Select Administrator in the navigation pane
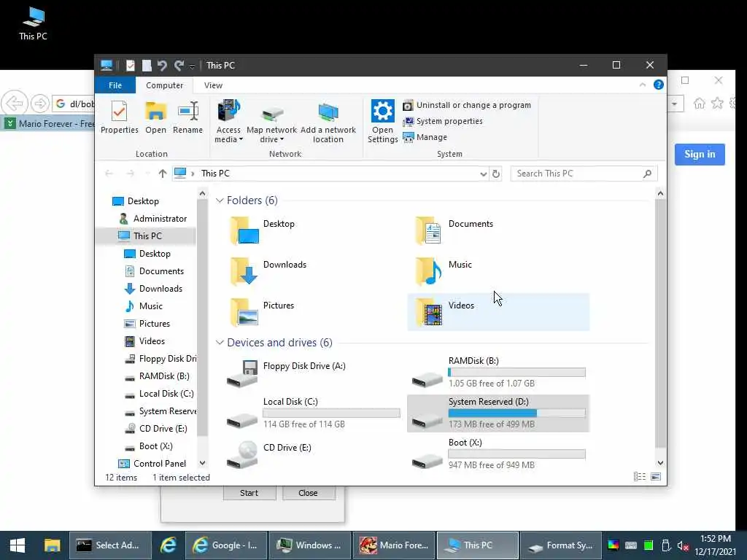 (153, 219)
